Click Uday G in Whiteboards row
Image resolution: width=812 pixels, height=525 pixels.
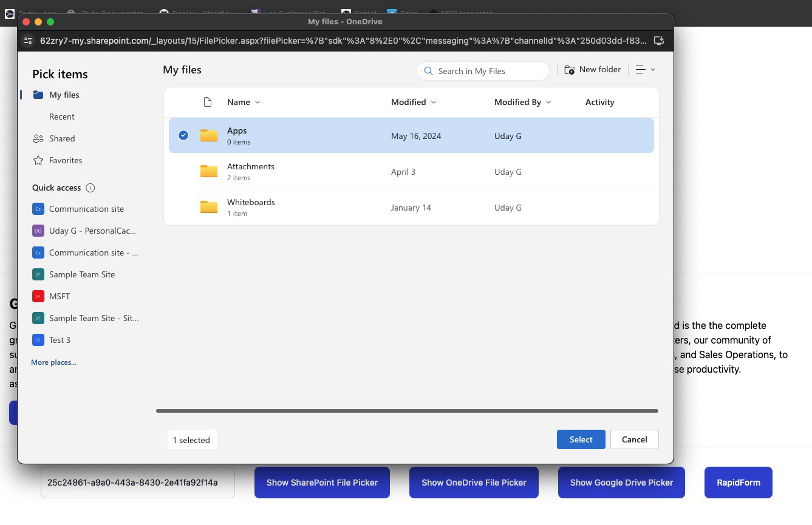tap(508, 208)
